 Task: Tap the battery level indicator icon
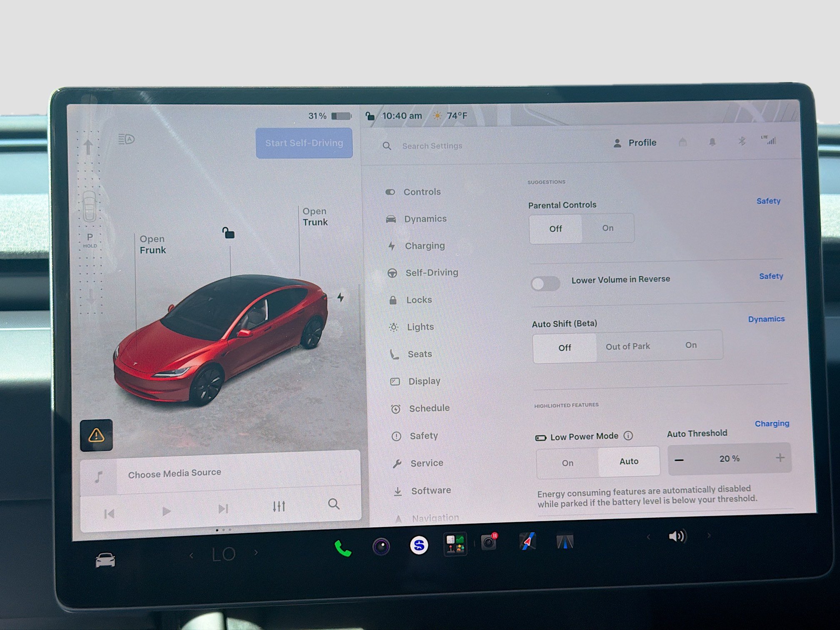(341, 116)
